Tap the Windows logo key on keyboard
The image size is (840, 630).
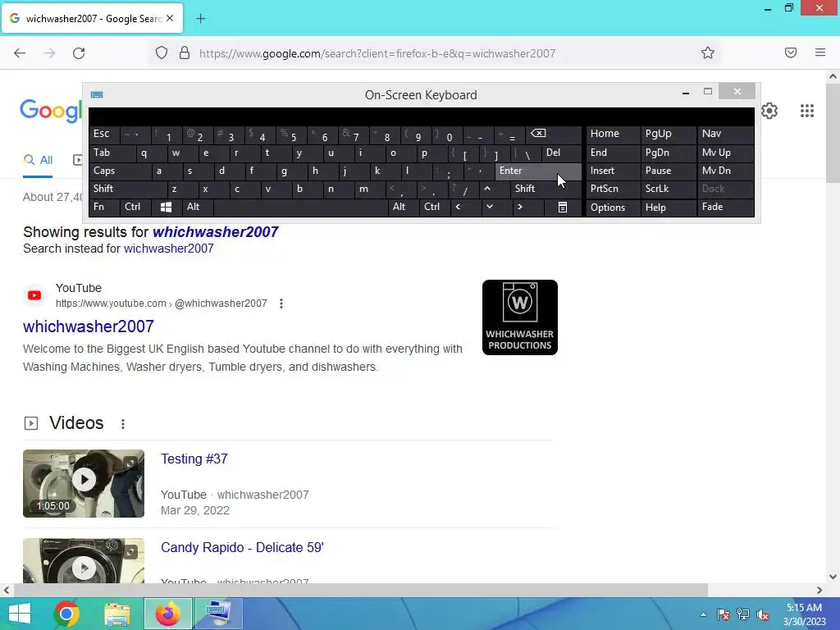(166, 208)
